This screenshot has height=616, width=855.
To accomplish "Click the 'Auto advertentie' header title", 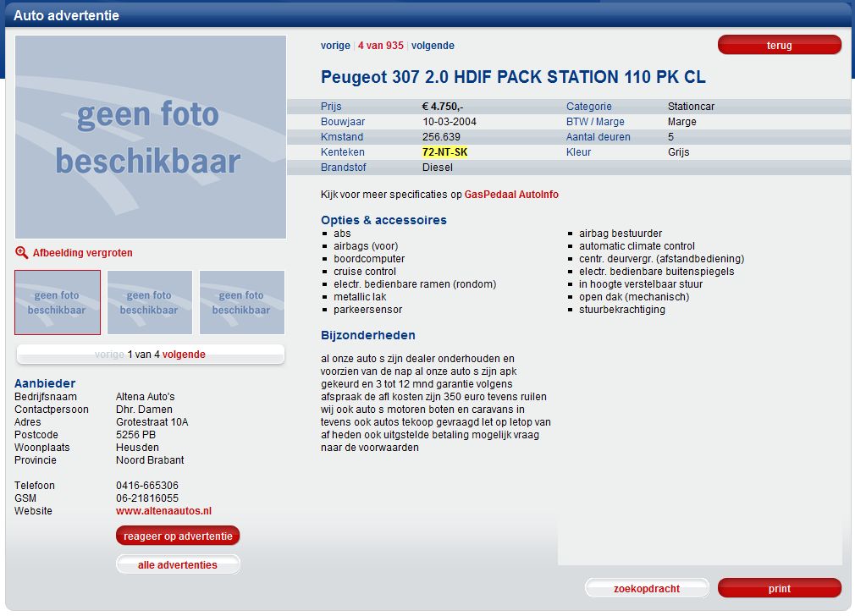I will pyautogui.click(x=67, y=15).
